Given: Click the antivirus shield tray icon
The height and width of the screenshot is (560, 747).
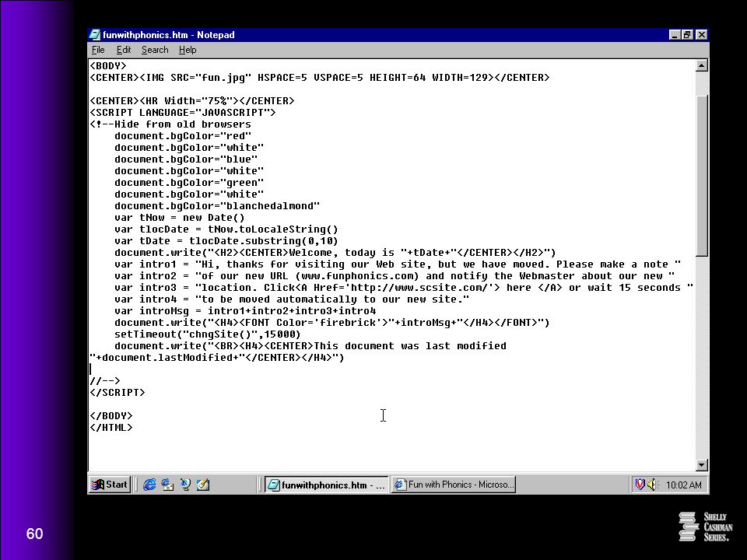Looking at the screenshot, I should click(x=640, y=485).
